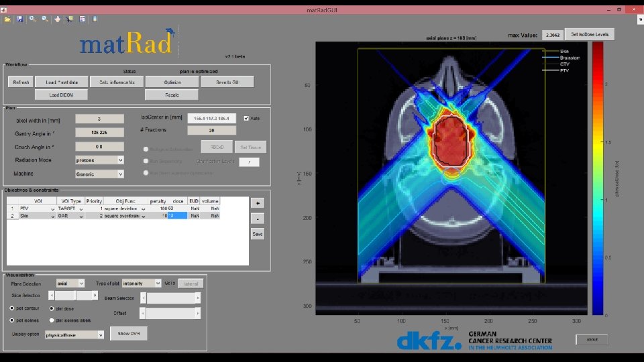This screenshot has height=362, width=644.
Task: Select Run Sequencing radio button
Action: point(146,162)
